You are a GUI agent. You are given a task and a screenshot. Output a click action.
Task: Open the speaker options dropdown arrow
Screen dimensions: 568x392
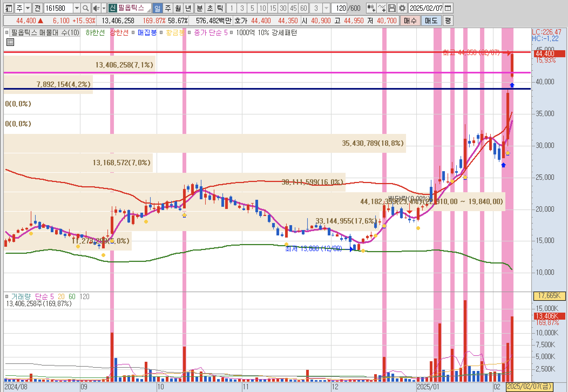(104, 8)
